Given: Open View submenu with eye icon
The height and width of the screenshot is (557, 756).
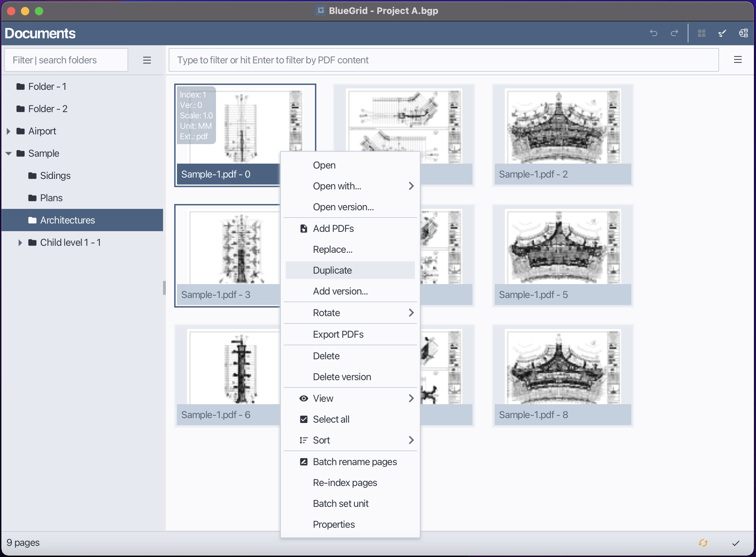Looking at the screenshot, I should 323,398.
